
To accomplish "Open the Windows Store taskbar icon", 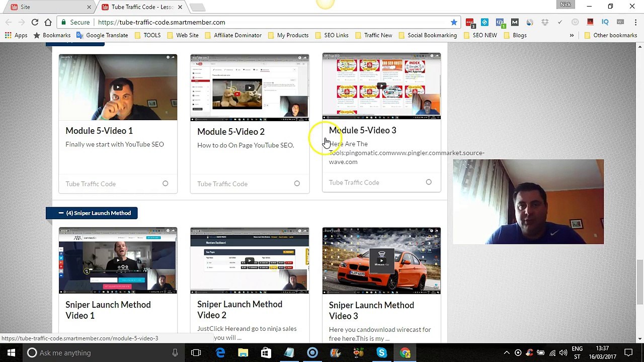I will click(x=266, y=353).
